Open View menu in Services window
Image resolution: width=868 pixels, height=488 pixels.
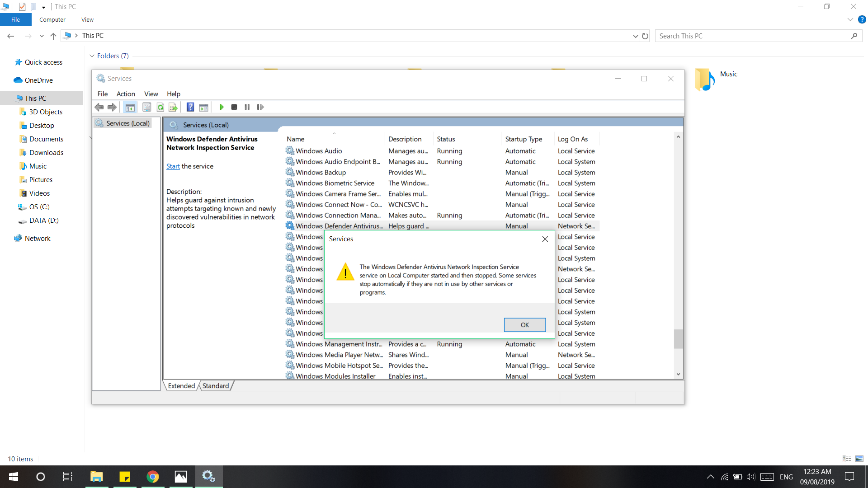pos(151,94)
